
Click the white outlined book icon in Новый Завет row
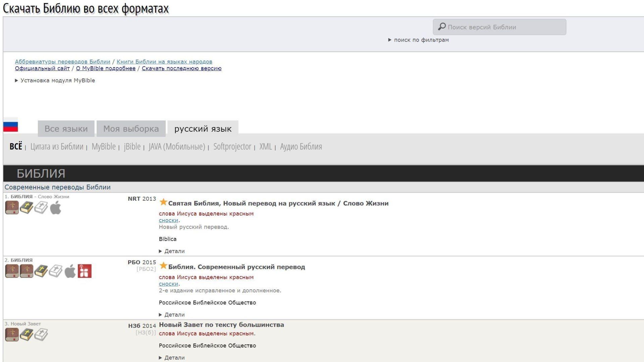(41, 335)
